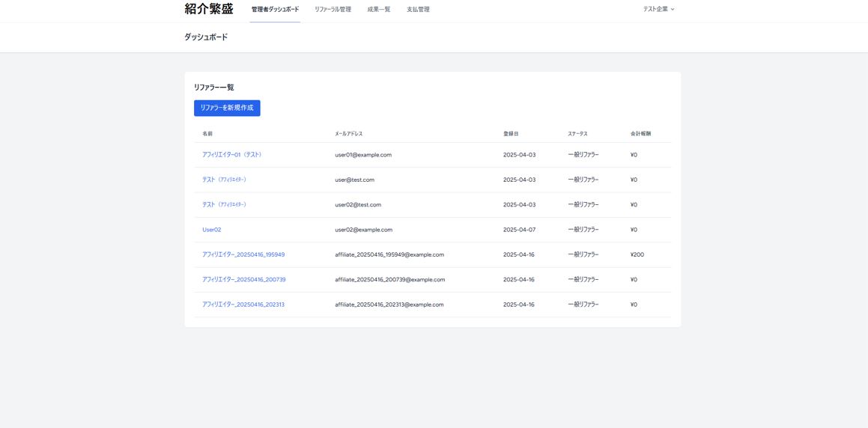Click the 登録日 column header
Viewport: 868px width, 428px height.
511,134
